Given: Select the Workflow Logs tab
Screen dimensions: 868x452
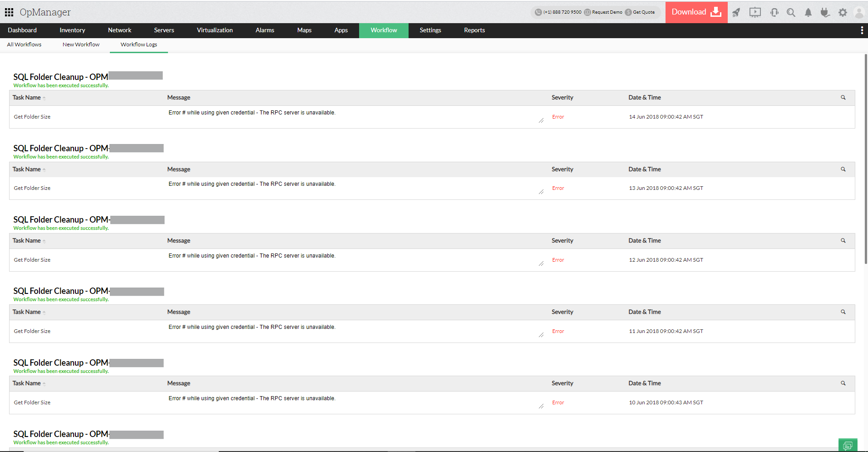Looking at the screenshot, I should pos(139,45).
